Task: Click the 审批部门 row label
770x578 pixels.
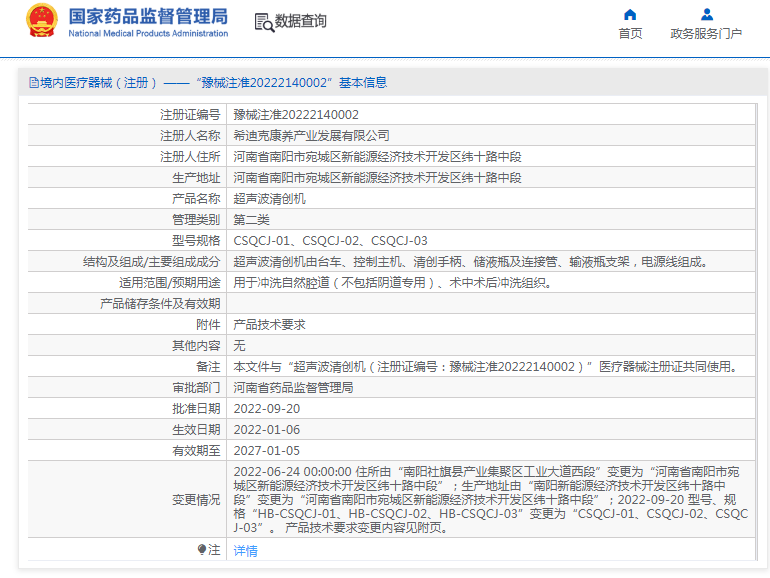Action: click(x=196, y=388)
